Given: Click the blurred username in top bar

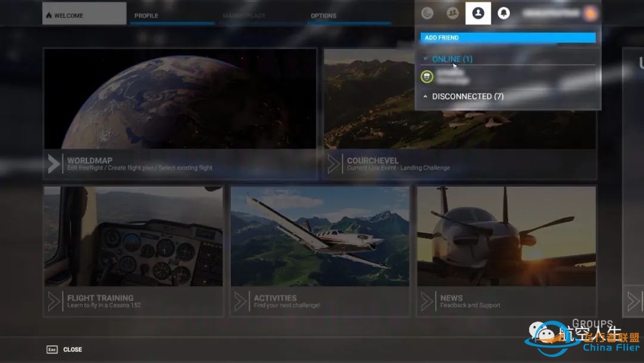Looking at the screenshot, I should (x=551, y=14).
